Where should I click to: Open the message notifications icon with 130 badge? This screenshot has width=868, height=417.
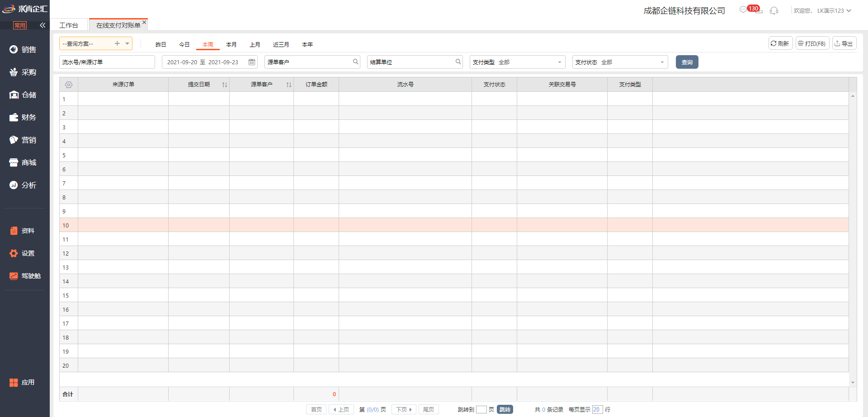click(x=744, y=9)
